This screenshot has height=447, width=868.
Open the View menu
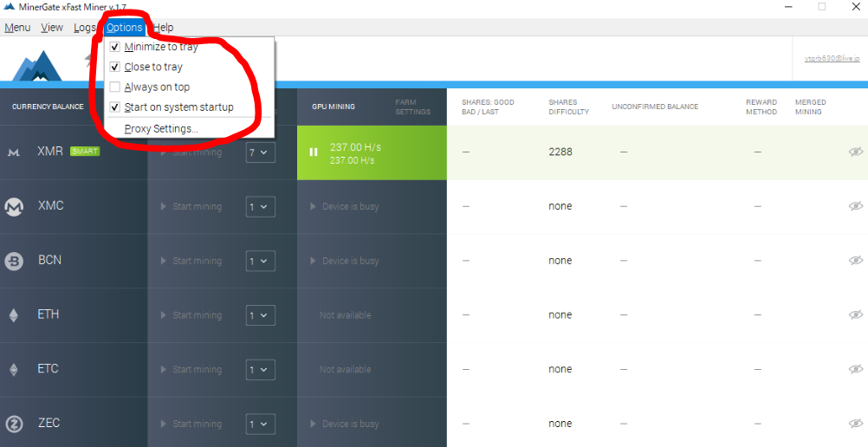pos(51,27)
